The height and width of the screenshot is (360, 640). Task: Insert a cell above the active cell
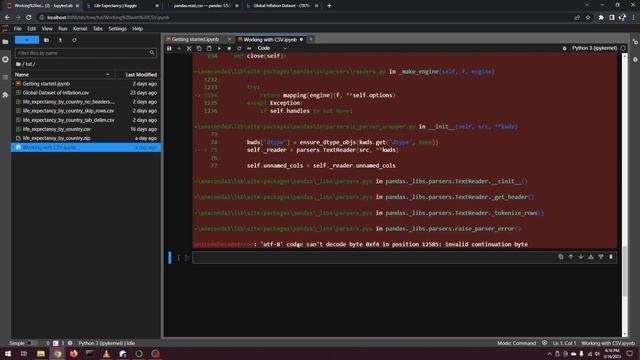(591, 257)
